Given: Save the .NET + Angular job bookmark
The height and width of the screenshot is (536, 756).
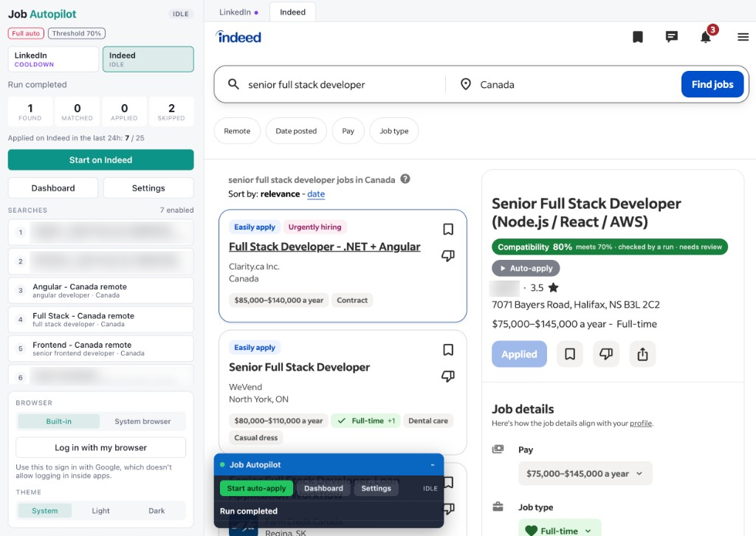Looking at the screenshot, I should (448, 229).
